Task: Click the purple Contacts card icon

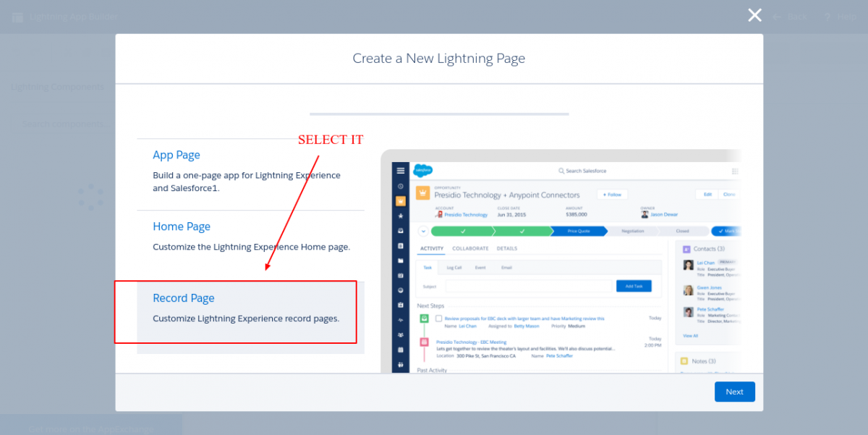Action: [686, 248]
